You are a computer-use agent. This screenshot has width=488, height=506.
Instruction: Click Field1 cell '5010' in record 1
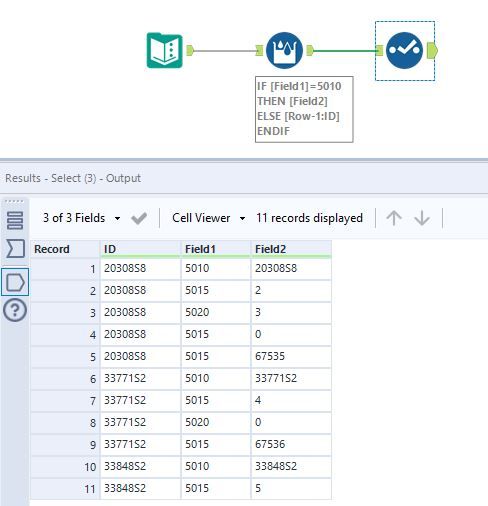(216, 269)
